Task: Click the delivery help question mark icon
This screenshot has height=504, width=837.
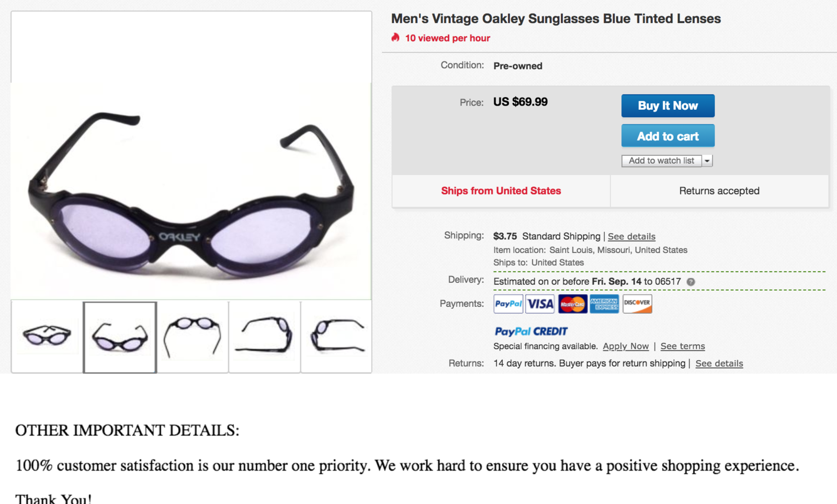Action: 691,282
